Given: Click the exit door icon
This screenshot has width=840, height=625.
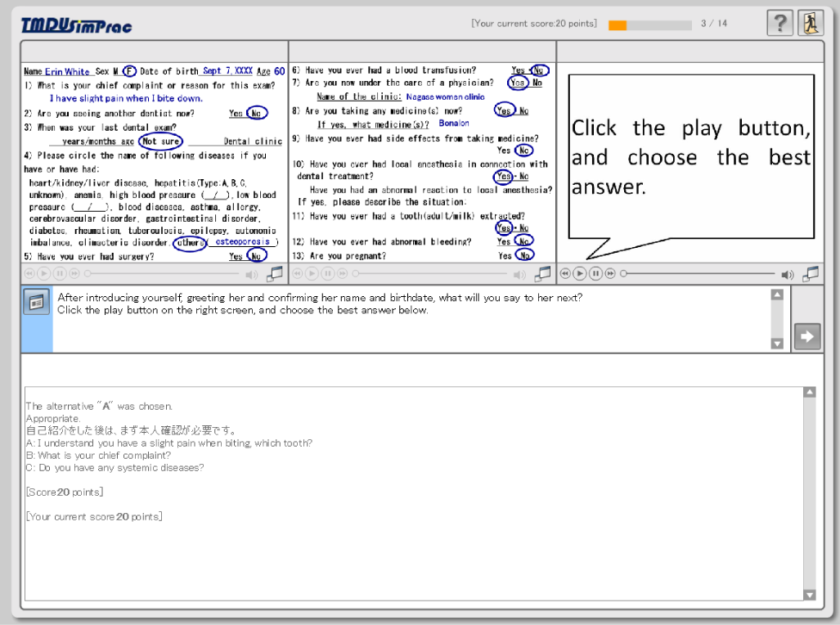Looking at the screenshot, I should (811, 24).
